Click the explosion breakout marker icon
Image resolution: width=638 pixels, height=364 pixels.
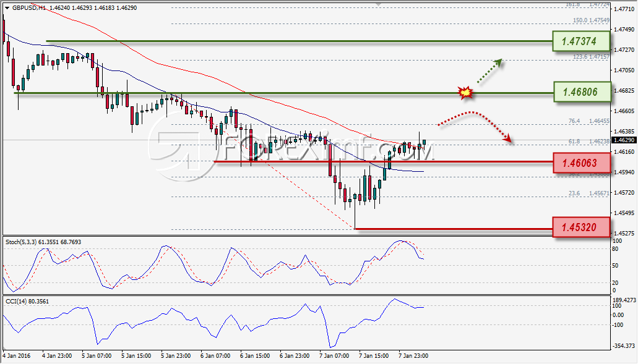coord(466,93)
